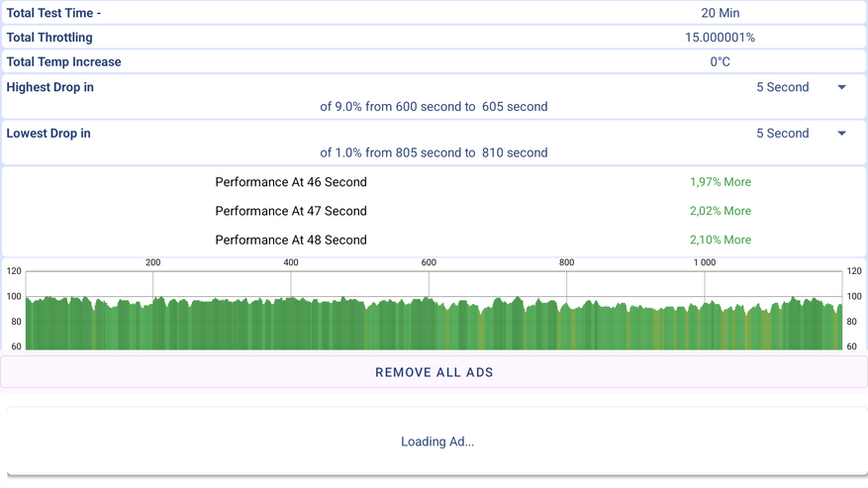Tap the Loading Ad banner
This screenshot has height=488, width=868.
pos(437,441)
